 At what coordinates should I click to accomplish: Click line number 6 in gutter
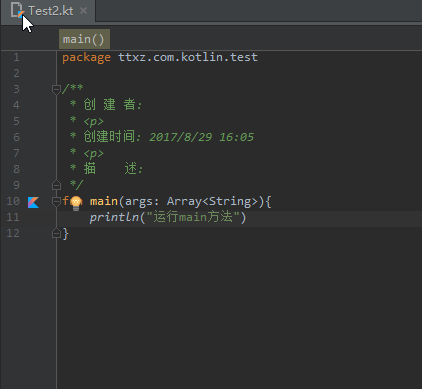click(x=16, y=137)
